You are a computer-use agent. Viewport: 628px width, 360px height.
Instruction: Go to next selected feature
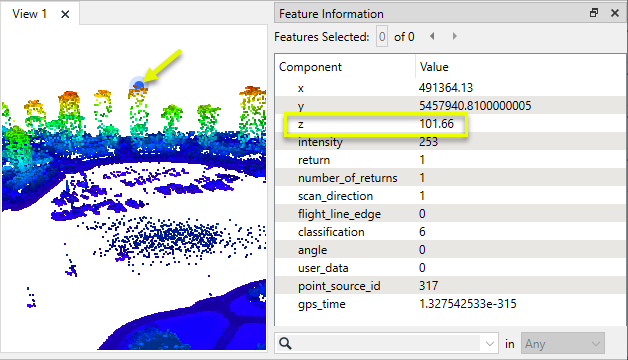tap(454, 36)
